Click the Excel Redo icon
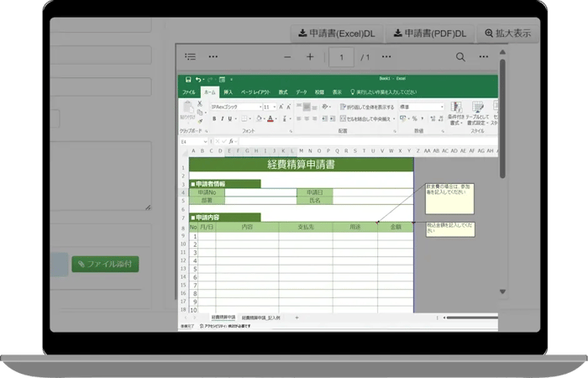 click(210, 80)
